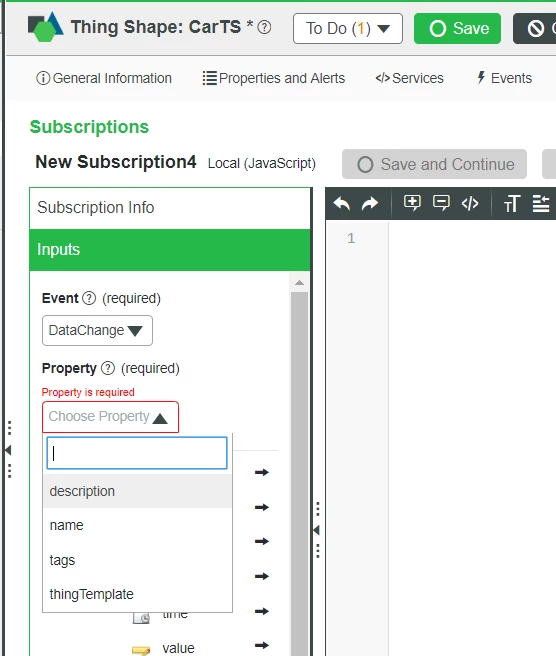
Task: Click the property search input field
Action: 137,453
